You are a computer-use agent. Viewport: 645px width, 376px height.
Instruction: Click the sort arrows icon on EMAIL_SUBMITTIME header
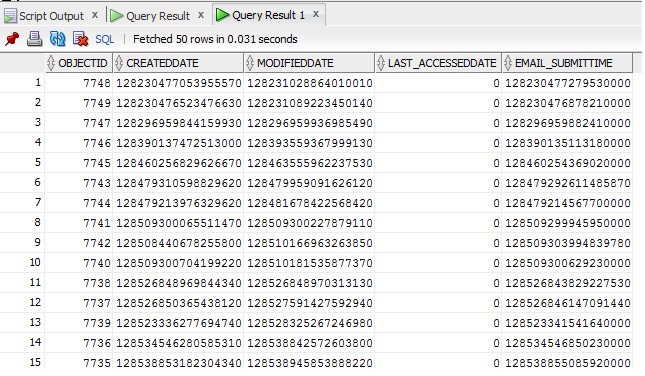click(x=508, y=63)
